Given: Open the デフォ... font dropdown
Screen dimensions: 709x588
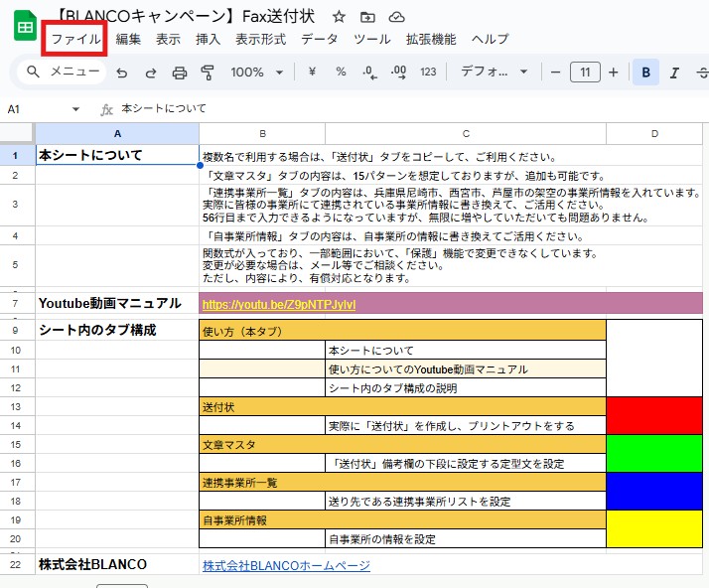Looking at the screenshot, I should point(494,72).
